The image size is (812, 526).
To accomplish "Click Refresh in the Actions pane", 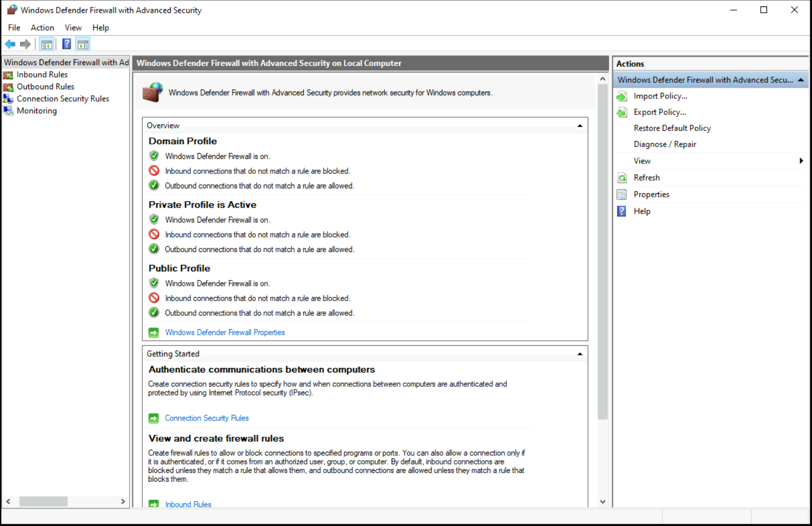I will coord(647,178).
